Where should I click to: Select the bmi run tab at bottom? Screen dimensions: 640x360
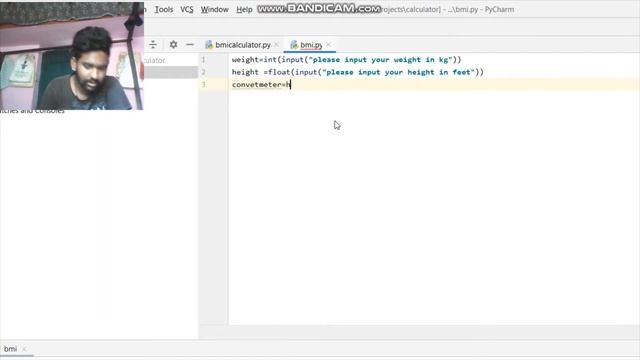10,349
